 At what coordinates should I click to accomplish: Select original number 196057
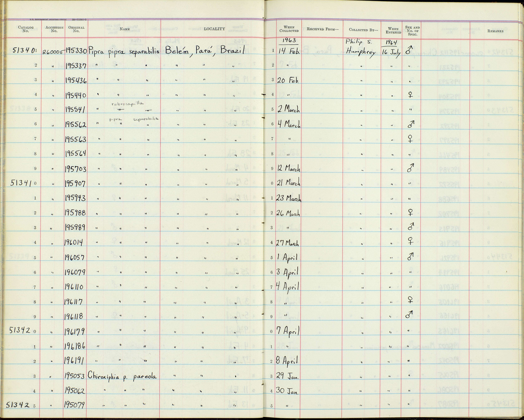(74, 257)
